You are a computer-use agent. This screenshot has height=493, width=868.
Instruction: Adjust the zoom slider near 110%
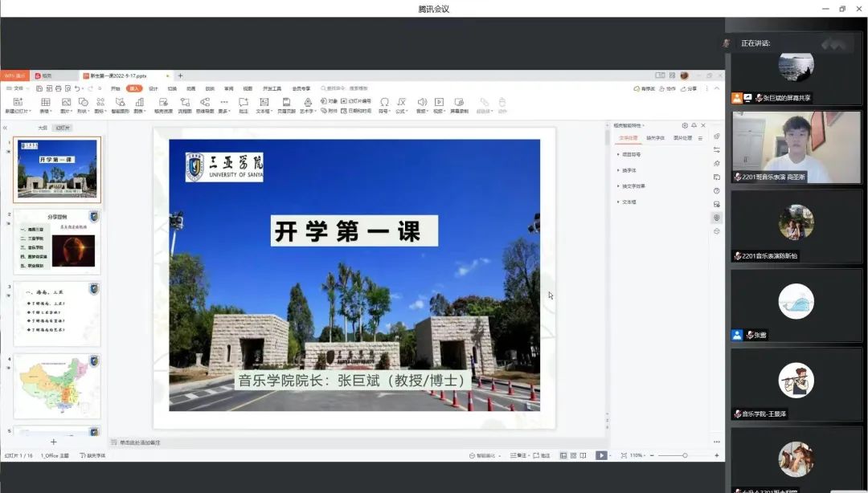(685, 454)
